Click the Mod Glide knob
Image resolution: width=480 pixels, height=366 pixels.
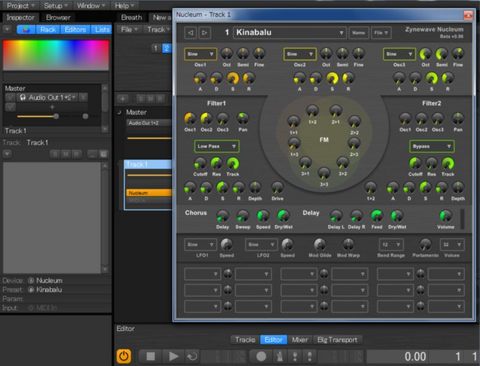(320, 245)
